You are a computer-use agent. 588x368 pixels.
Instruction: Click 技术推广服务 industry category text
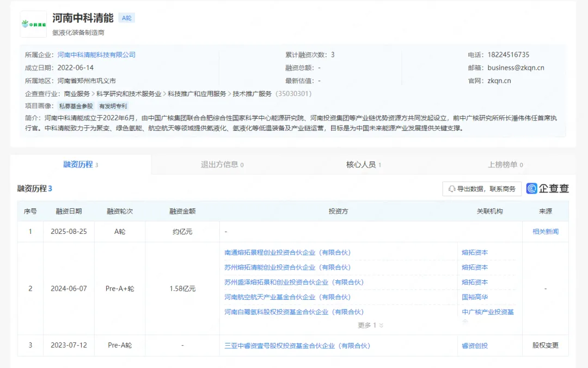(252, 94)
